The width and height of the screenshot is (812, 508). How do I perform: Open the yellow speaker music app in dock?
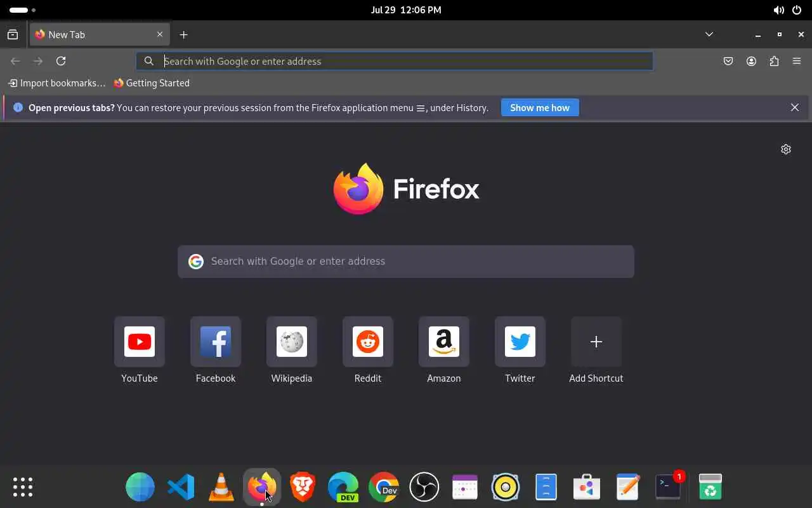pyautogui.click(x=506, y=487)
